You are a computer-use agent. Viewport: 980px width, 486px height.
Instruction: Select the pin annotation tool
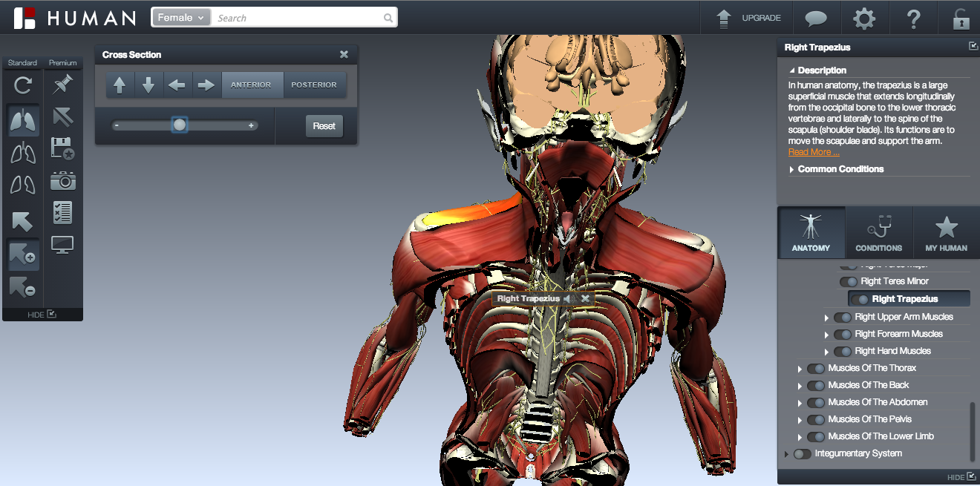pos(63,83)
